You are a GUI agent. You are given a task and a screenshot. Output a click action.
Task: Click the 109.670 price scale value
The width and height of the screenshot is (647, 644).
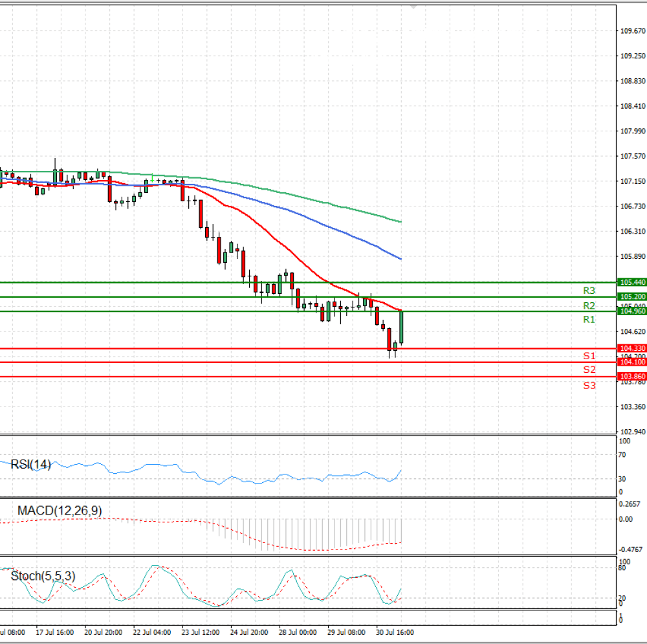[x=633, y=31]
